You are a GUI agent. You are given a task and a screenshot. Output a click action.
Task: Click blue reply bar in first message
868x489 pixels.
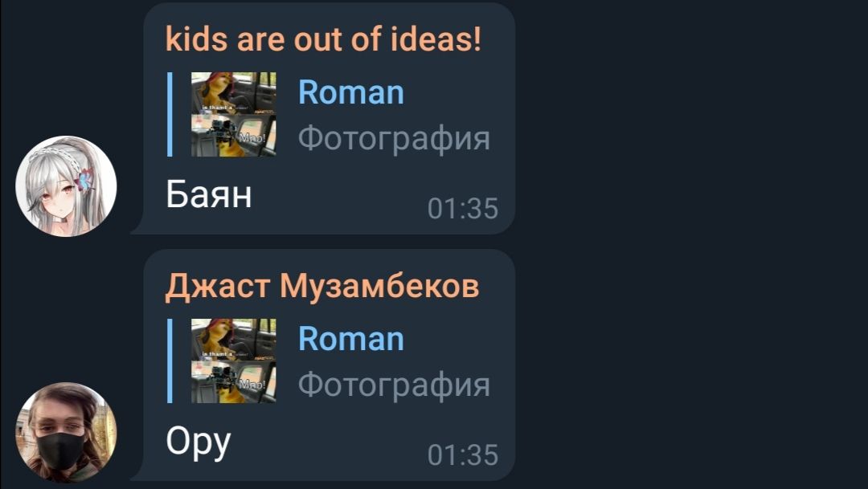tap(170, 114)
